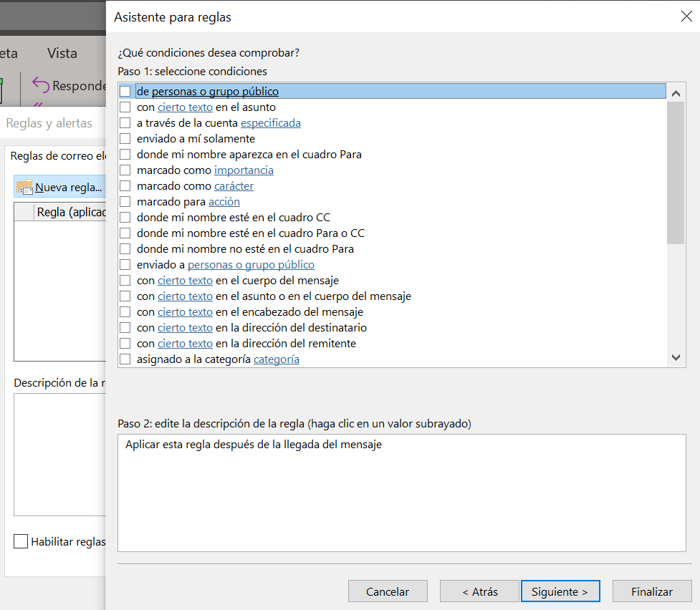Open 'personas o grupo público' link in 'enviado a' row
Screen dimensions: 700x610
[251, 265]
